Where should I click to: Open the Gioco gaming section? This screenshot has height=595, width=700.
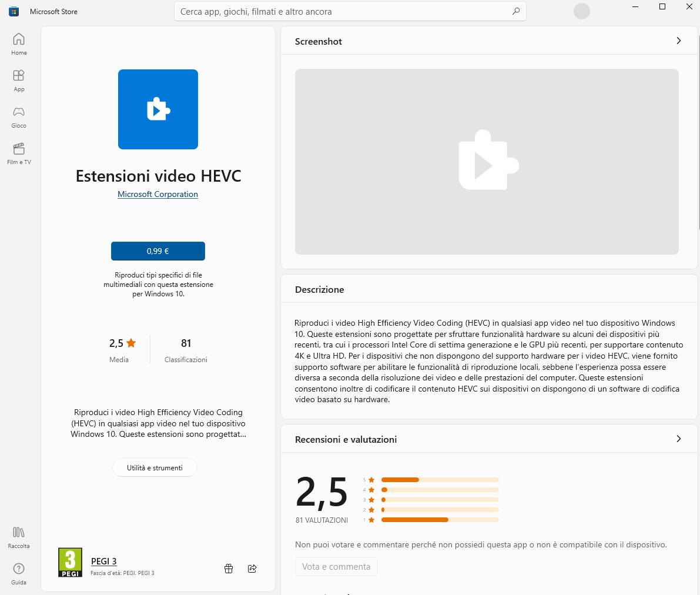[19, 117]
